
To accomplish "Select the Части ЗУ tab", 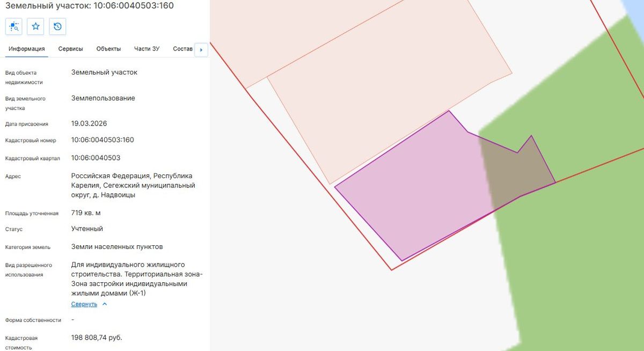I will click(147, 49).
